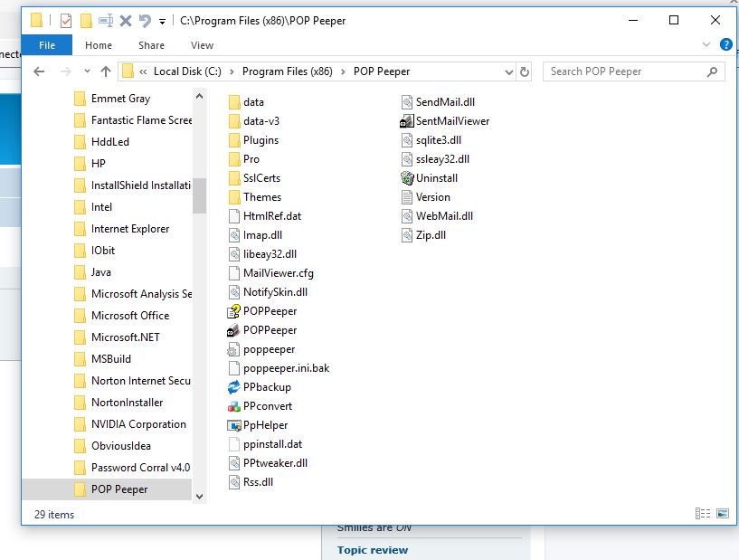
Task: Select the Uninstall program icon
Action: (x=407, y=178)
